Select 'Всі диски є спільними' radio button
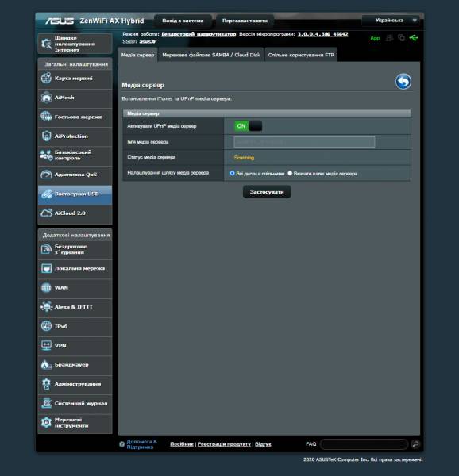The width and height of the screenshot is (459, 476). [233, 173]
